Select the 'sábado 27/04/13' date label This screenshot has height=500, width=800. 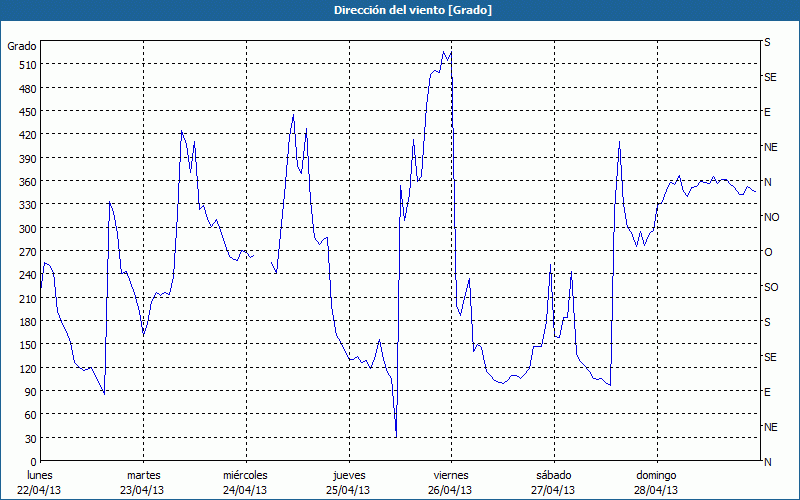tap(552, 482)
